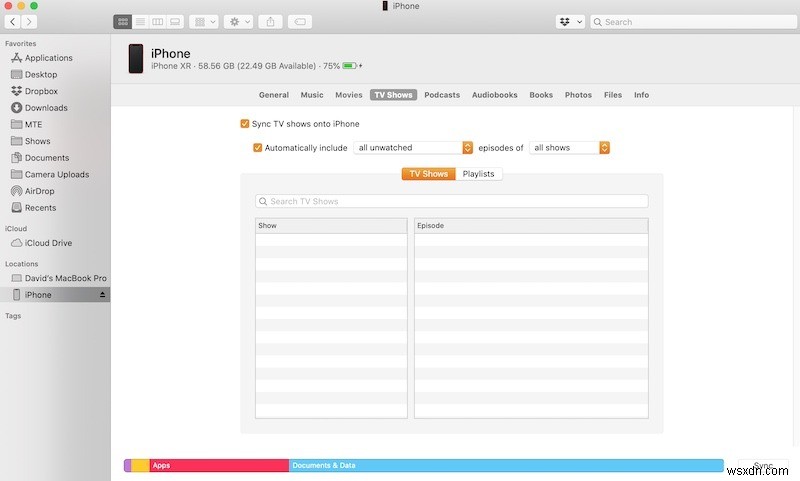Switch to the Music tab

[312, 95]
